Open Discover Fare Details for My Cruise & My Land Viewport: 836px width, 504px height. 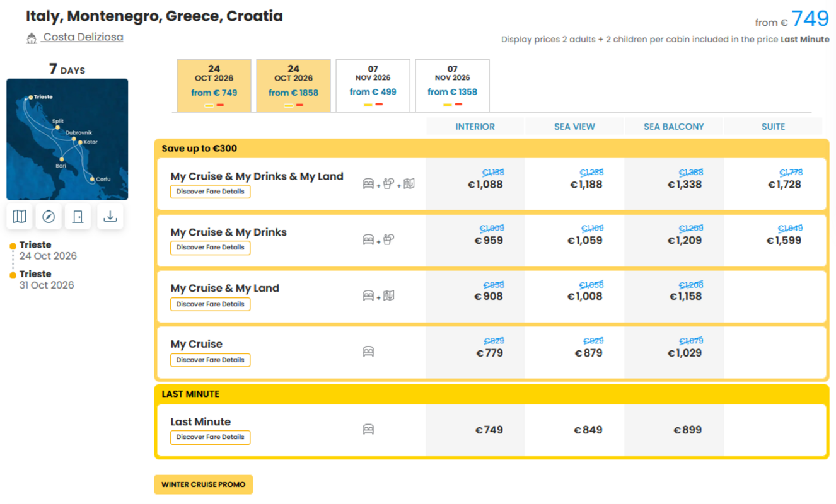(211, 304)
